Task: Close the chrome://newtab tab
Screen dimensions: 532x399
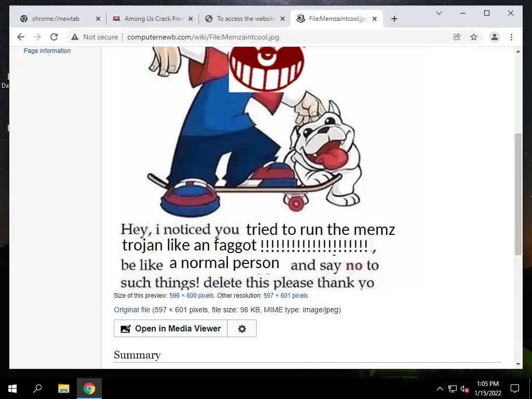Action: [98, 19]
